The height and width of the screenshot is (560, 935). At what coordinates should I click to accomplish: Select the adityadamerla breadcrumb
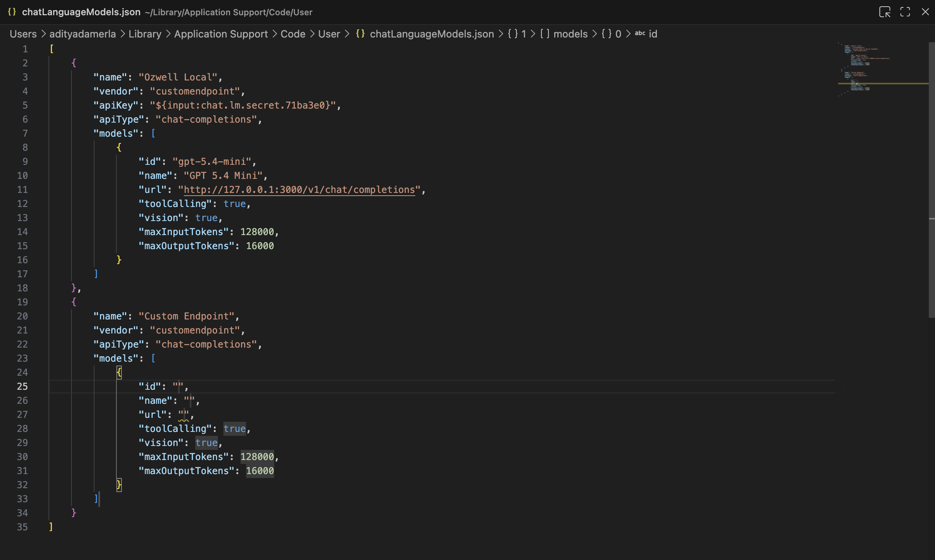(82, 34)
